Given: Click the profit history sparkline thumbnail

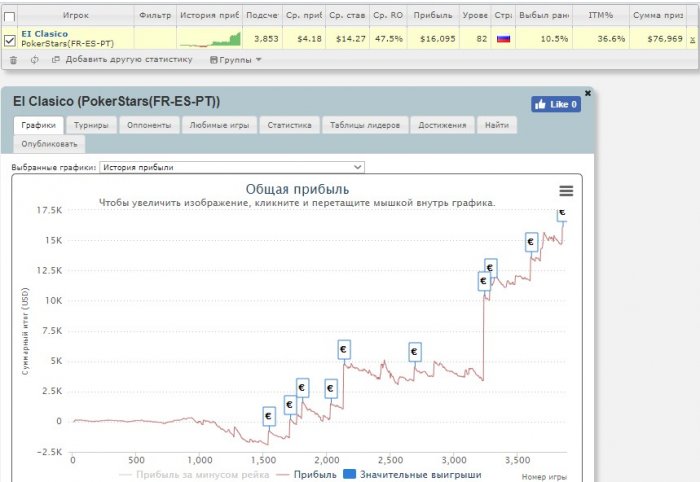Looking at the screenshot, I should pyautogui.click(x=210, y=39).
